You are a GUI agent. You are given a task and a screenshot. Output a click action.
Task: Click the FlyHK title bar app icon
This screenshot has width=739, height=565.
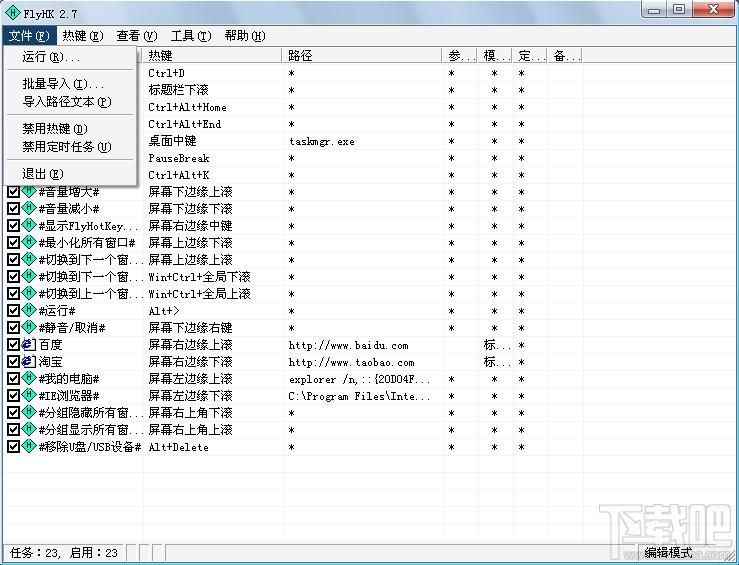(14, 13)
